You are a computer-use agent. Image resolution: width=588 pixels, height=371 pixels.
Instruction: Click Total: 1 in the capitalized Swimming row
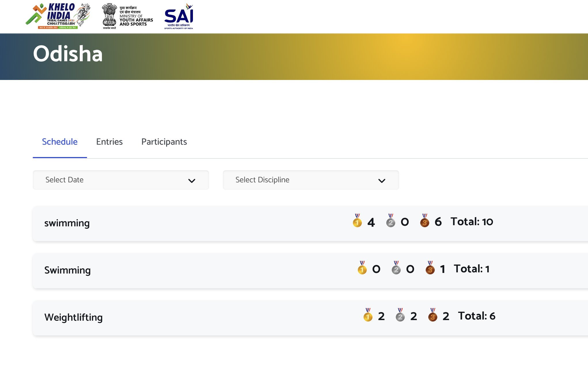471,269
